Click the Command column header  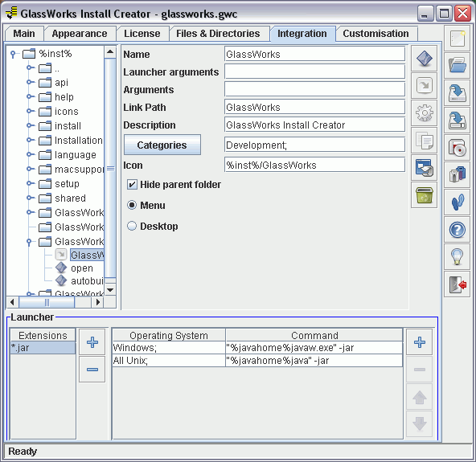(314, 335)
